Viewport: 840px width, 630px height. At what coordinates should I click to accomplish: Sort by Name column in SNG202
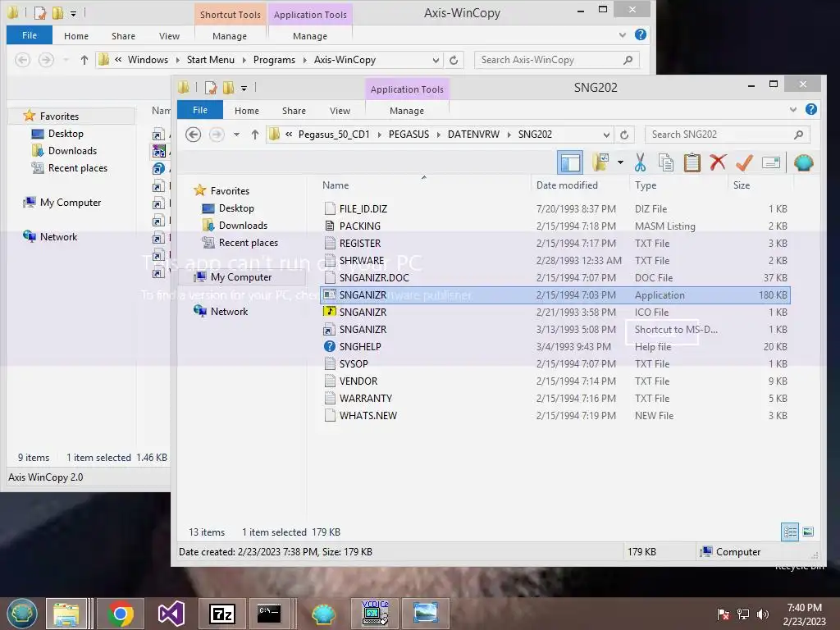(336, 185)
